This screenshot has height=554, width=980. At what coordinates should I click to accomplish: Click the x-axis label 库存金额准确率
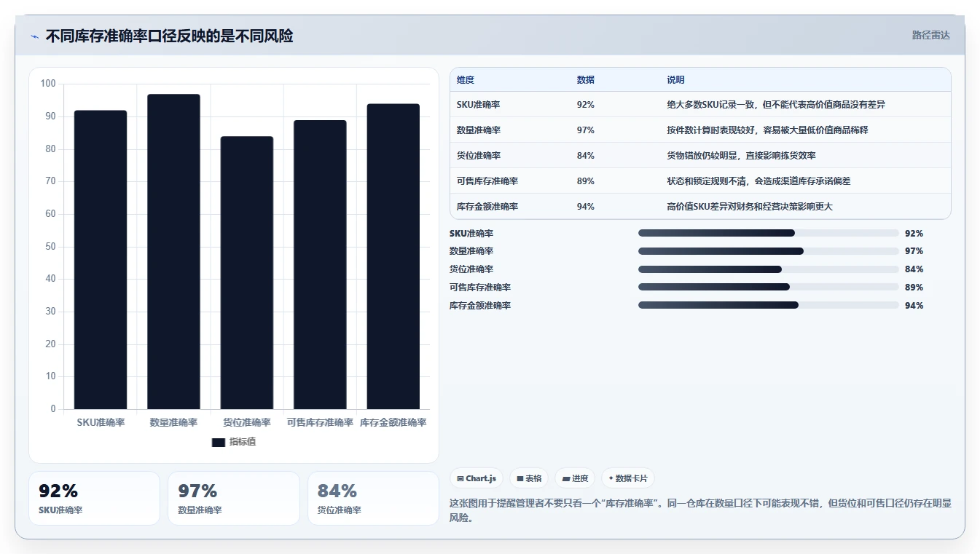[393, 423]
